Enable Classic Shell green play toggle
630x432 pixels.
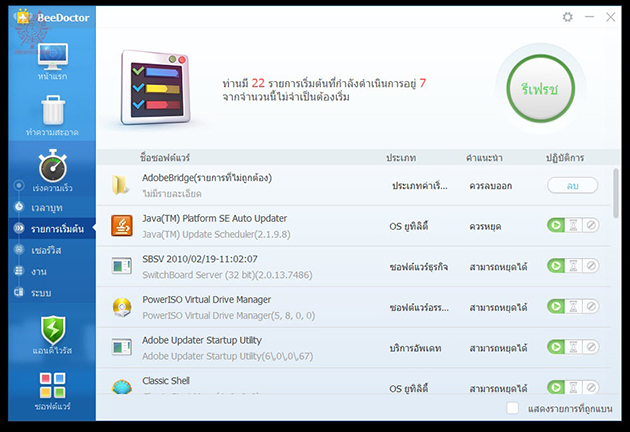556,387
